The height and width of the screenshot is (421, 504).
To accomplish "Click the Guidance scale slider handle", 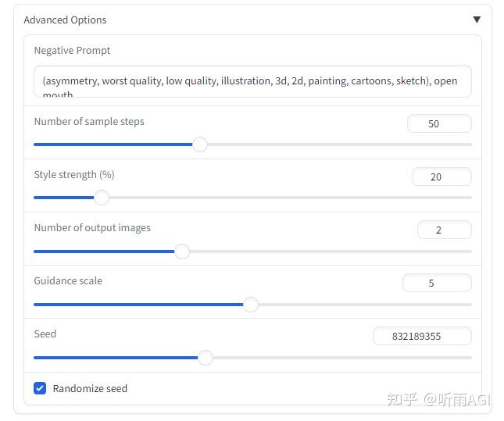I will coord(251,304).
